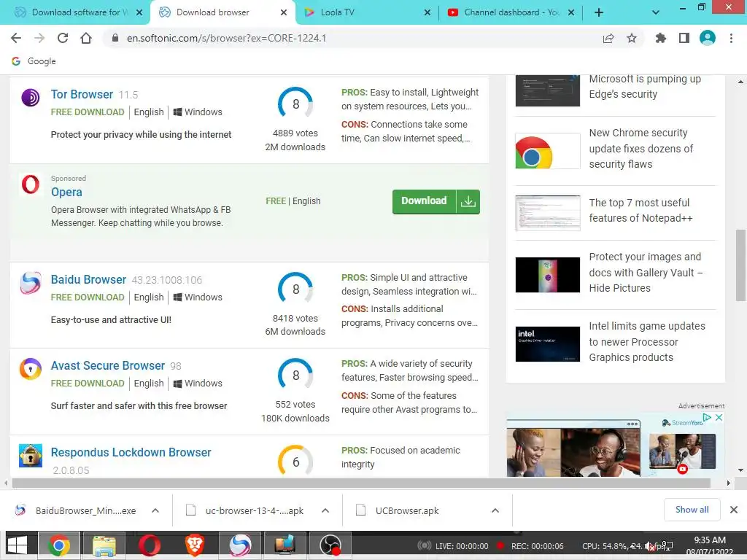Expand options for UCBrowser.apk download
The height and width of the screenshot is (560, 747).
tap(495, 510)
